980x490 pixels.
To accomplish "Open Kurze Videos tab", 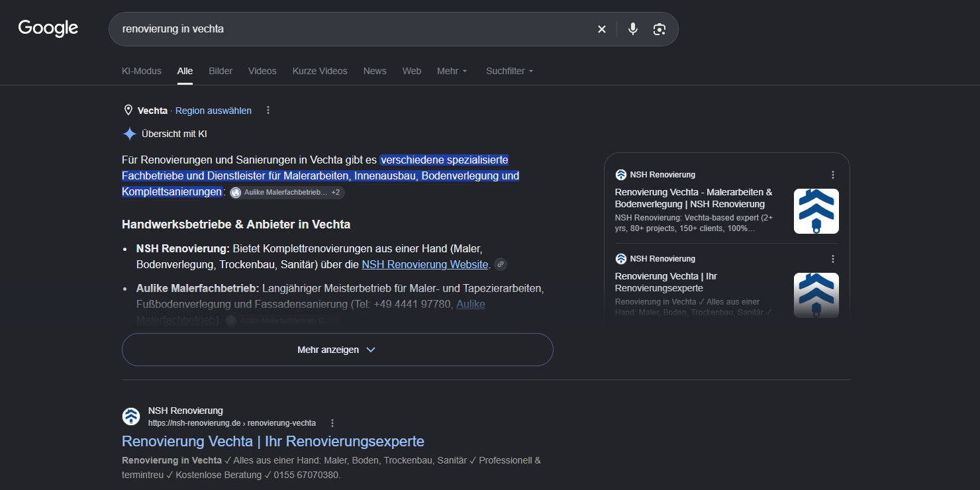I will (x=320, y=71).
